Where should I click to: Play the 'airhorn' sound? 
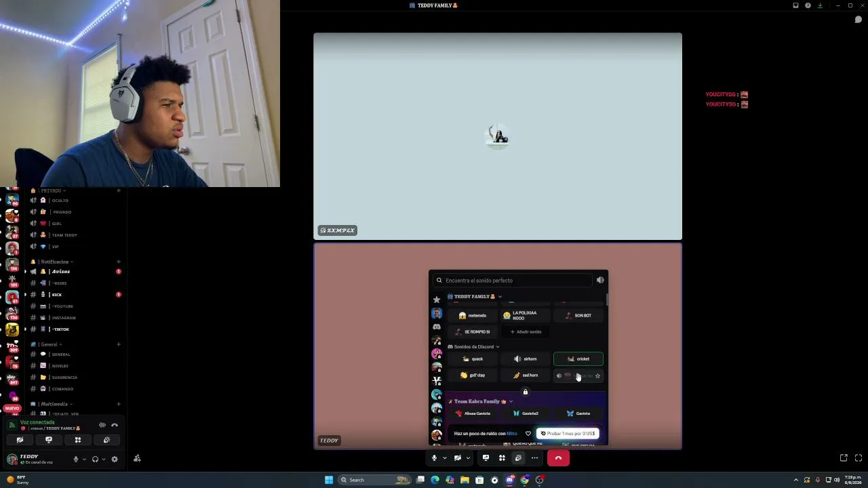coord(525,359)
